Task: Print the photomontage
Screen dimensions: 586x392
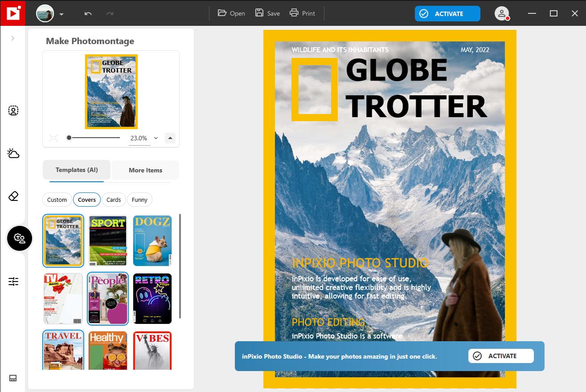Action: coord(302,13)
